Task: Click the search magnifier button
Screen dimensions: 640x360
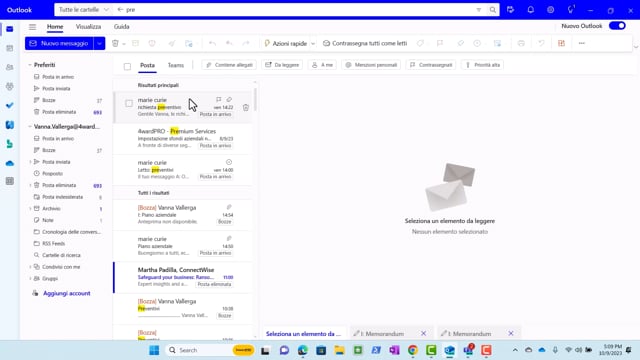Action: [x=493, y=10]
